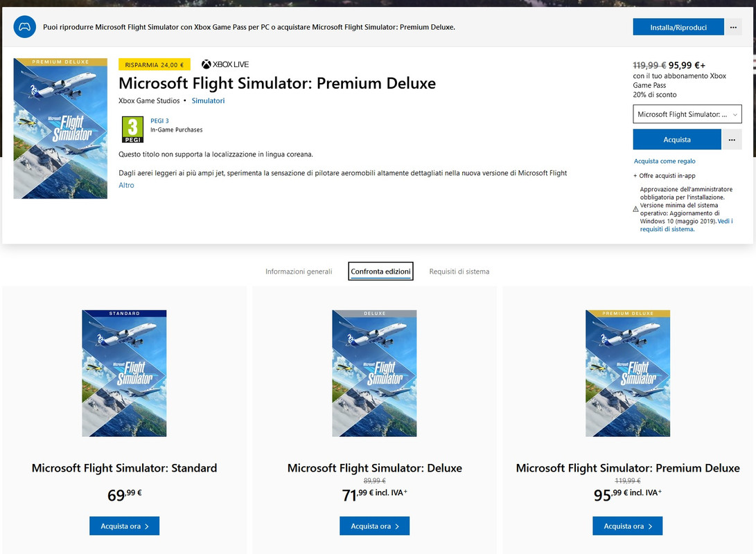Switch to the Requisiti di sistema tab
This screenshot has width=756, height=554.
click(459, 271)
